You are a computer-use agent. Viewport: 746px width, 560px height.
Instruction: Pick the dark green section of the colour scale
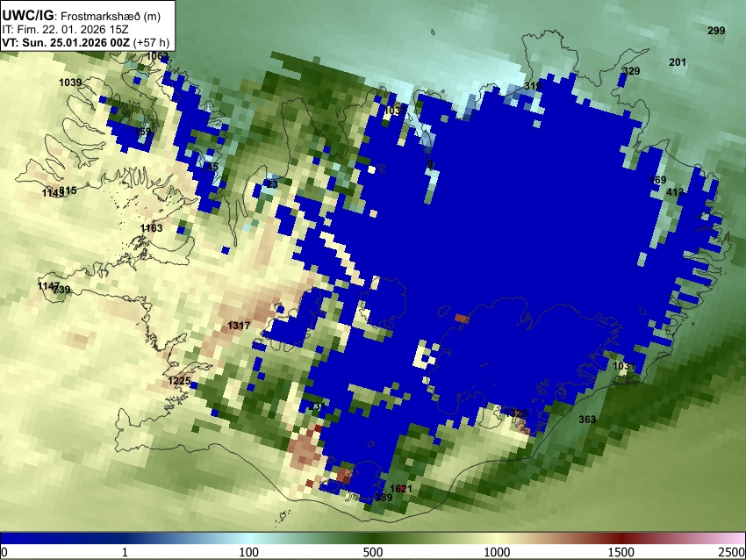coord(373,539)
